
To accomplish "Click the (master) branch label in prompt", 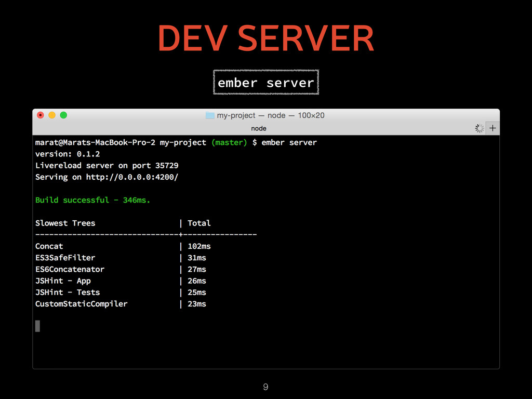I will pos(229,142).
